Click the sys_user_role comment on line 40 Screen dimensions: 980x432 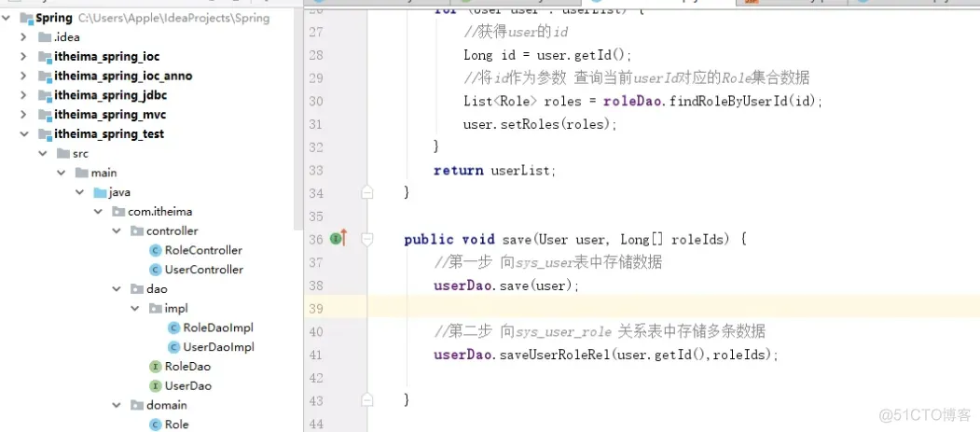coord(600,331)
